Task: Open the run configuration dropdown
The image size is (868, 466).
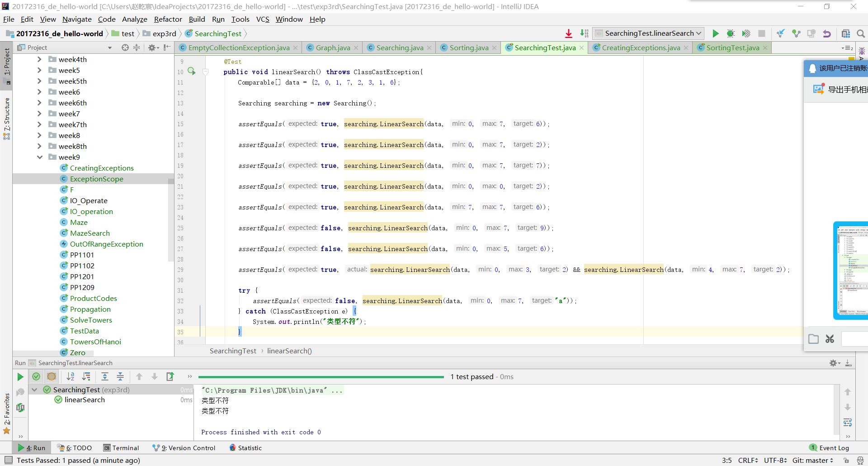Action: coord(648,33)
